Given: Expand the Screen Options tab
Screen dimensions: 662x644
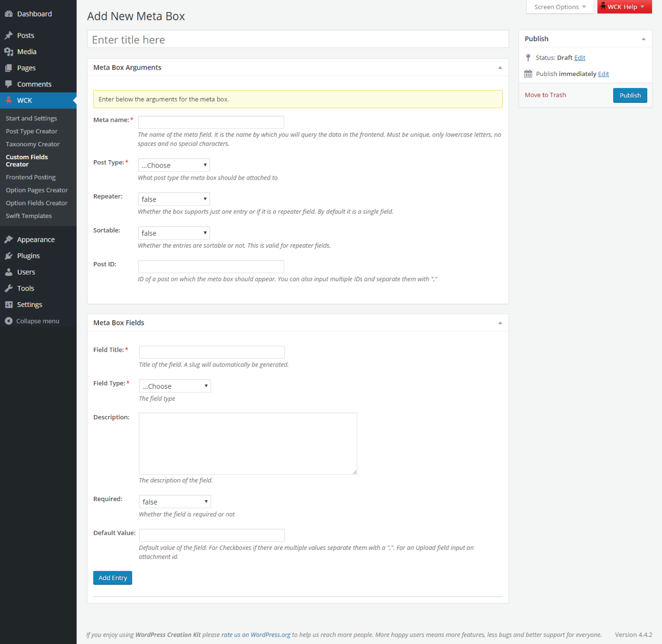Looking at the screenshot, I should click(x=560, y=7).
